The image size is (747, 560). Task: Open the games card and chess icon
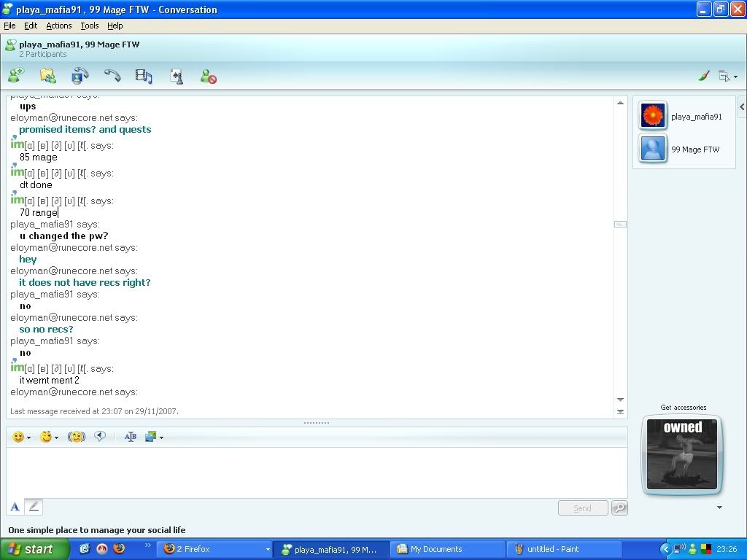pos(176,75)
